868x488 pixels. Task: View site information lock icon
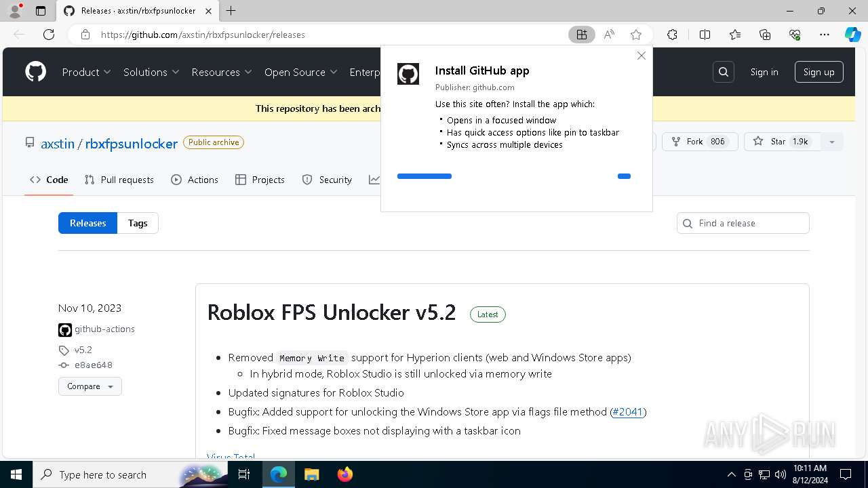point(85,35)
